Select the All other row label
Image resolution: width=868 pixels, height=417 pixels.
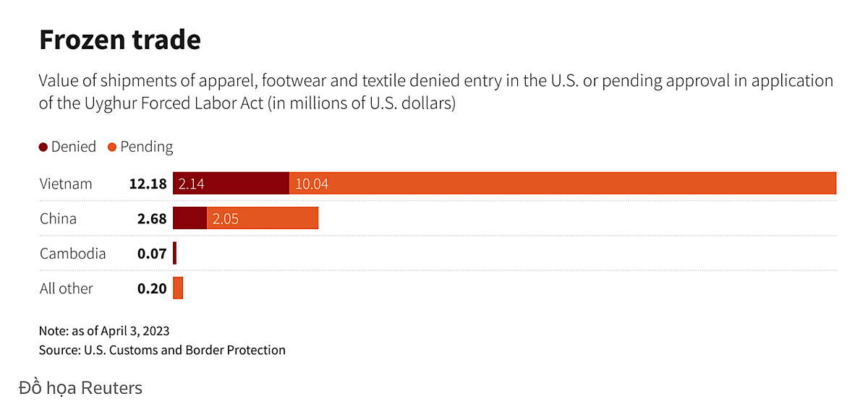[x=67, y=288]
